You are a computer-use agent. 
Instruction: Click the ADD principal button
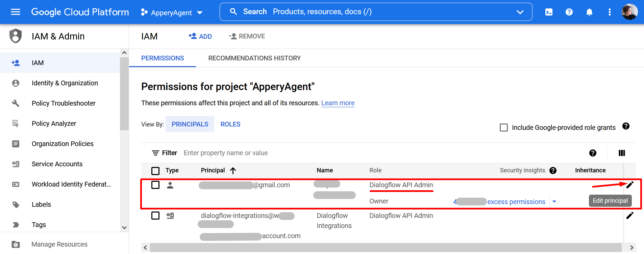pos(200,36)
